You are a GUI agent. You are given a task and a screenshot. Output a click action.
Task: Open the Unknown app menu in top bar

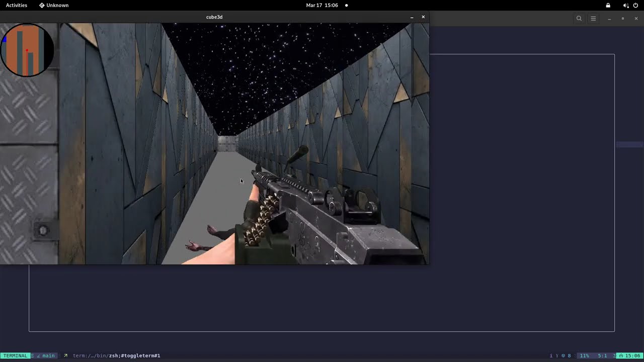(54, 5)
